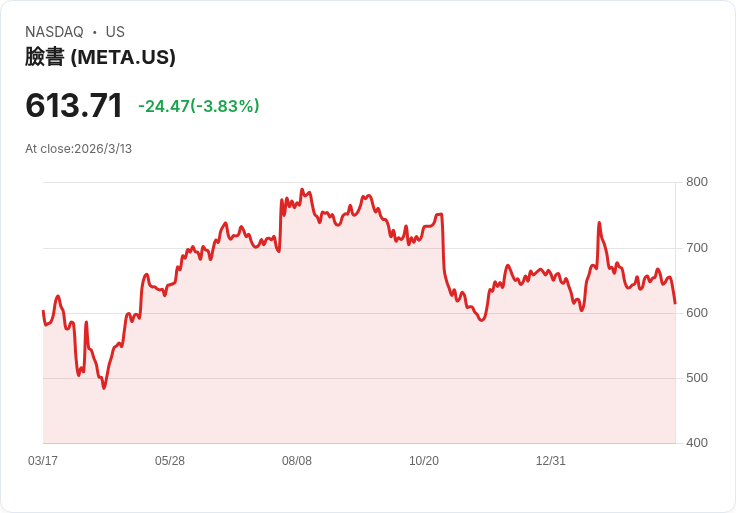Click the sharp spike peak after 12/31

click(599, 223)
